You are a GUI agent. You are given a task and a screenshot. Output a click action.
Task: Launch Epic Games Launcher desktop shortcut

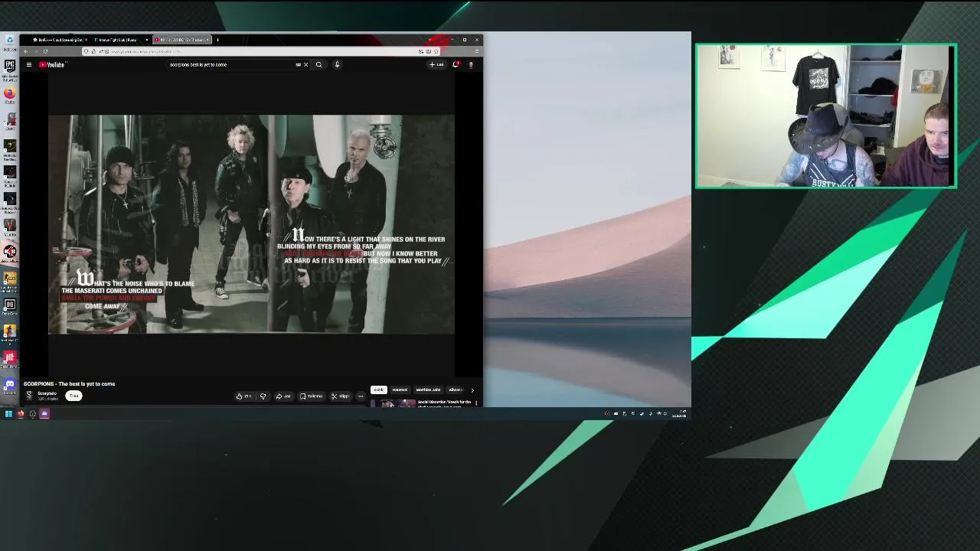click(x=9, y=68)
